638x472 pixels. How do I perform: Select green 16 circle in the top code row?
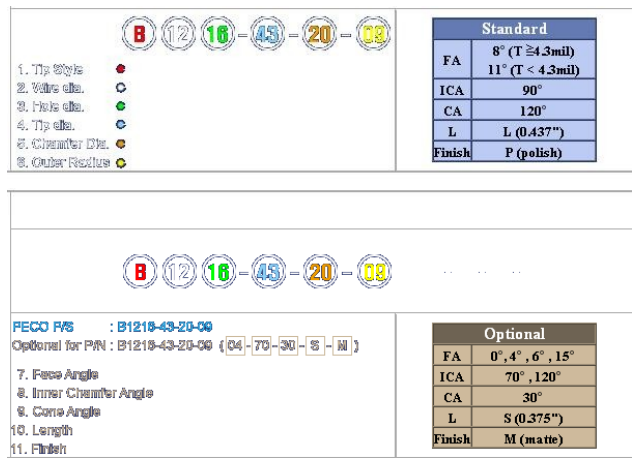point(216,36)
